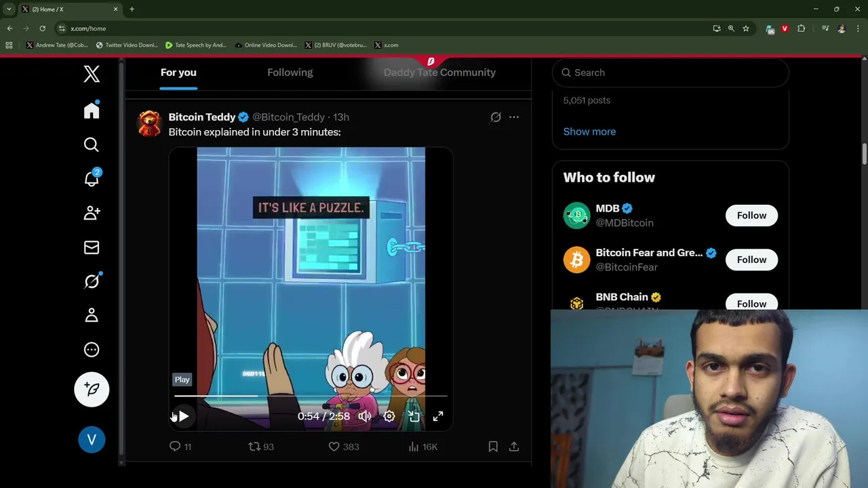The image size is (868, 488).
Task: Open Bitcoin Teddy username link
Action: tap(202, 117)
